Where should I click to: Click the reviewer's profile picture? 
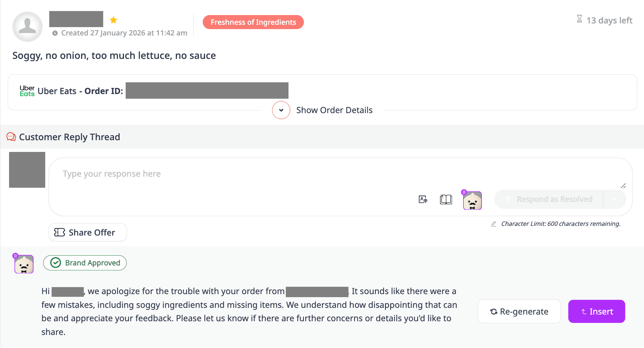tap(27, 27)
